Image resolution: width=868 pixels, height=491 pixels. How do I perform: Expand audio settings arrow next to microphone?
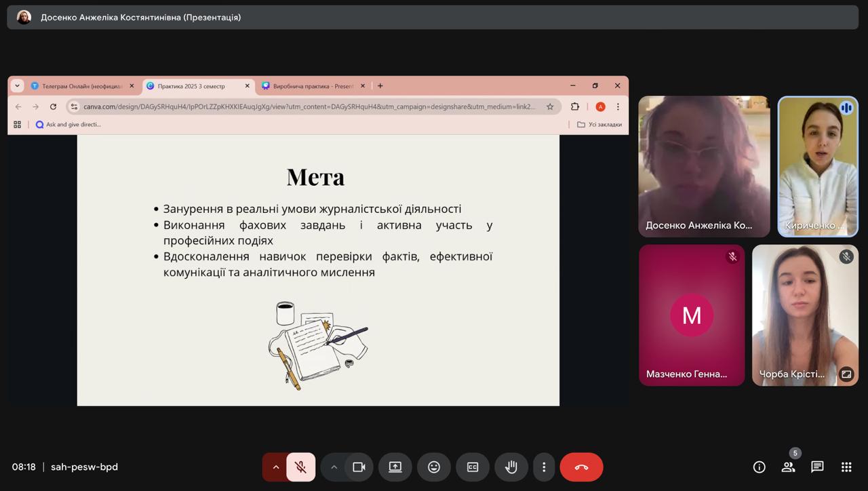[x=275, y=467]
